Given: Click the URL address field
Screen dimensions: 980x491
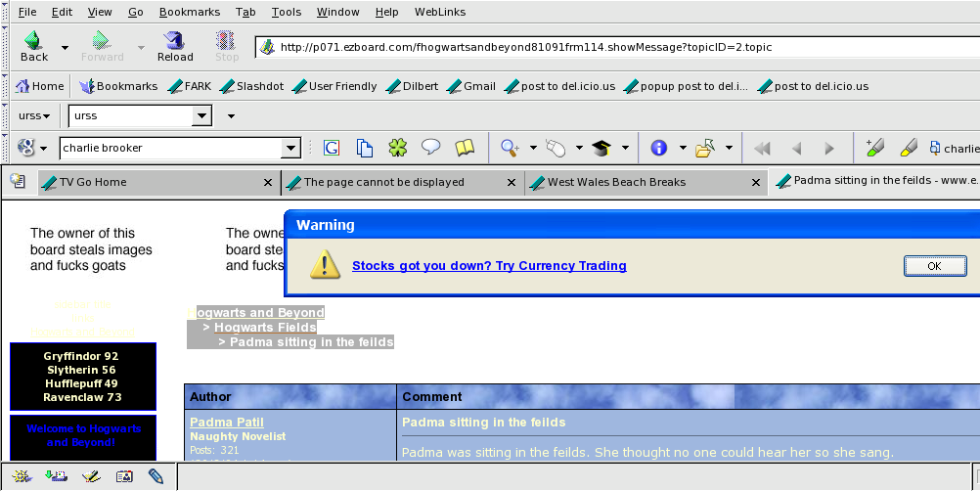Looking at the screenshot, I should point(587,47).
